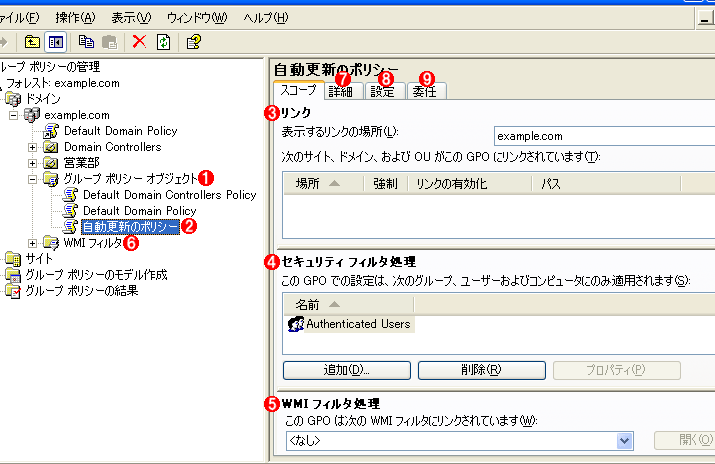This screenshot has width=715, height=464.
Task: Open the 操作(A) menu
Action: 75,18
